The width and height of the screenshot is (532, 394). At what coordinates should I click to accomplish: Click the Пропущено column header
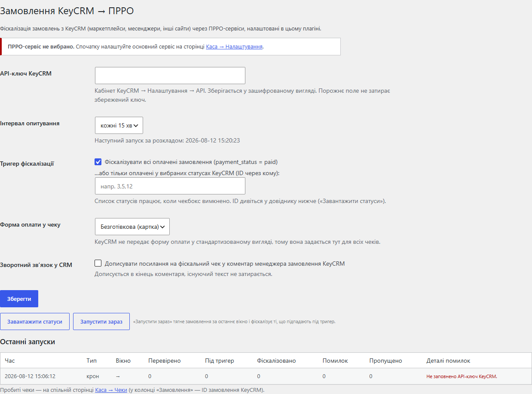coord(386,361)
